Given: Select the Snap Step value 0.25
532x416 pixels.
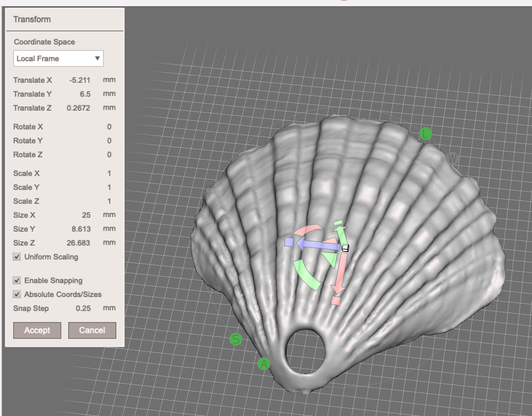Looking at the screenshot, I should [83, 308].
